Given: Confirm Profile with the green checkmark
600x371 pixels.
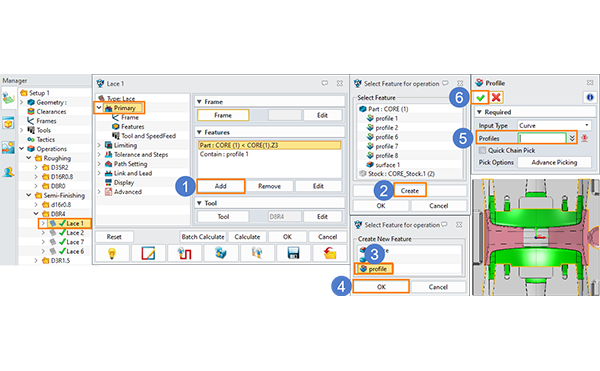Looking at the screenshot, I should point(481,98).
